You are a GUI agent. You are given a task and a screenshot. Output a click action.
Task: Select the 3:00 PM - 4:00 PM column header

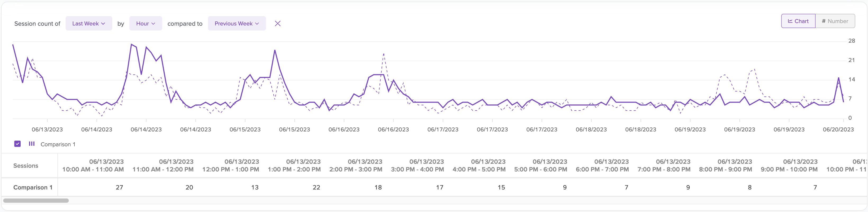click(418, 165)
